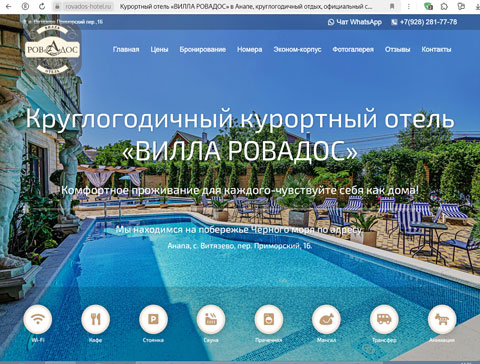The width and height of the screenshot is (480, 364).
Task: Open the Цены menu item
Action: [x=159, y=49]
